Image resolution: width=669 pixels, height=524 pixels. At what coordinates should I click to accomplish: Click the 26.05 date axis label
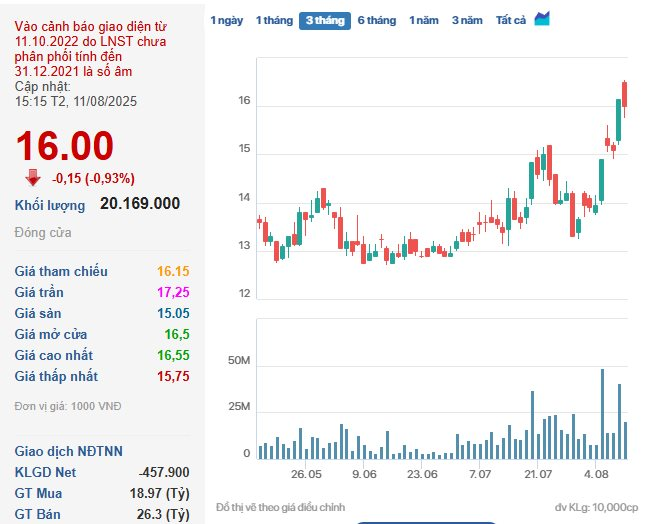pyautogui.click(x=306, y=474)
